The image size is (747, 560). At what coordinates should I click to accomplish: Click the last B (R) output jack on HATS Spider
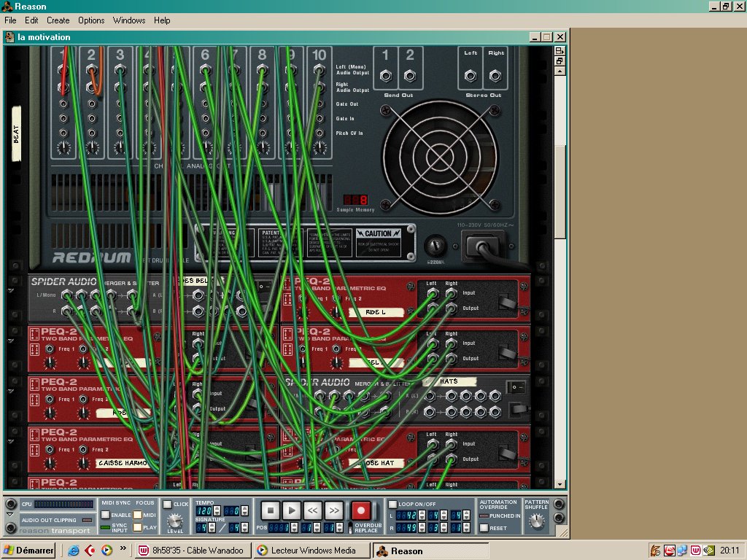point(495,412)
